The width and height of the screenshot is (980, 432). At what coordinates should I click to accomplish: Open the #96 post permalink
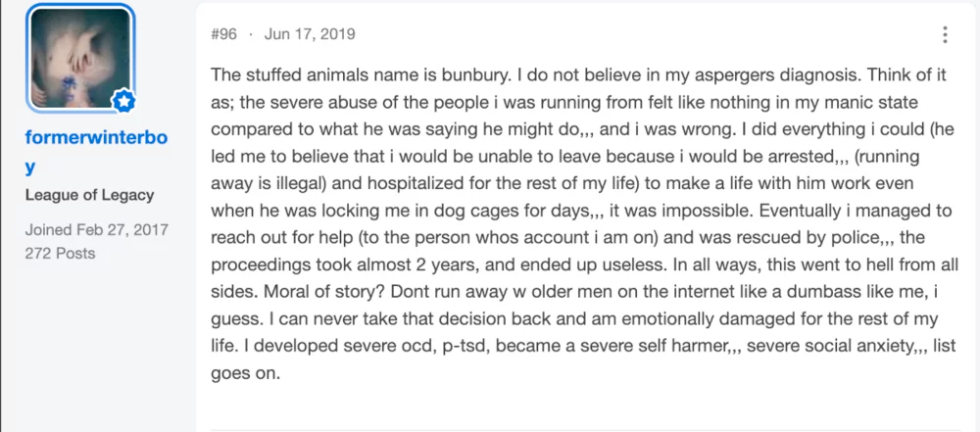tap(224, 33)
